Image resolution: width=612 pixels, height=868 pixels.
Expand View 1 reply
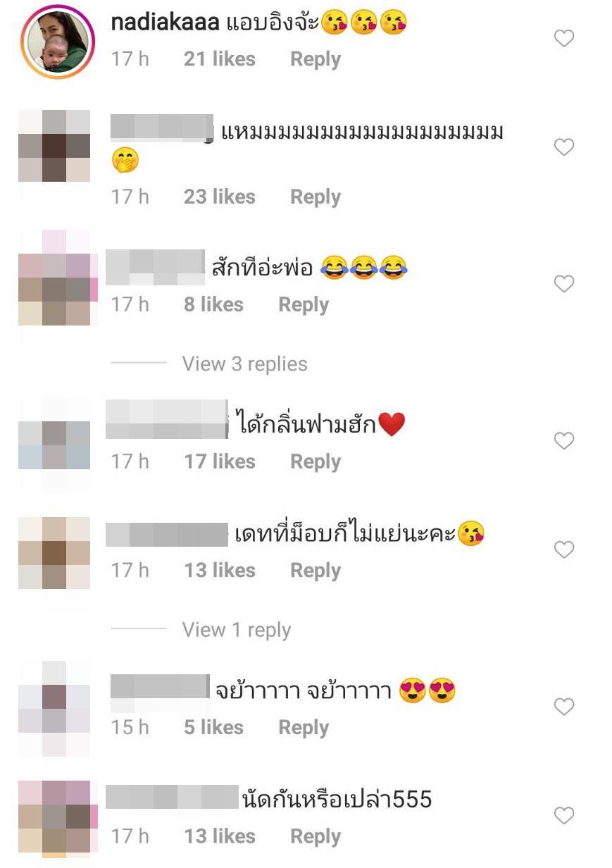point(236,630)
